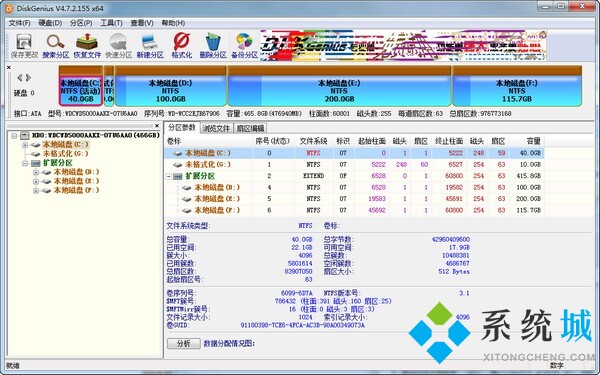Image resolution: width=600 pixels, height=375 pixels.
Task: Open the 查看(V) menu
Action: click(142, 23)
